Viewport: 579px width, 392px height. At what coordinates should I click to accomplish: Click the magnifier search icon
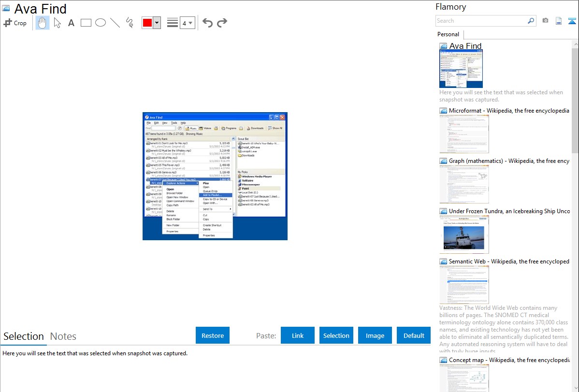point(531,21)
